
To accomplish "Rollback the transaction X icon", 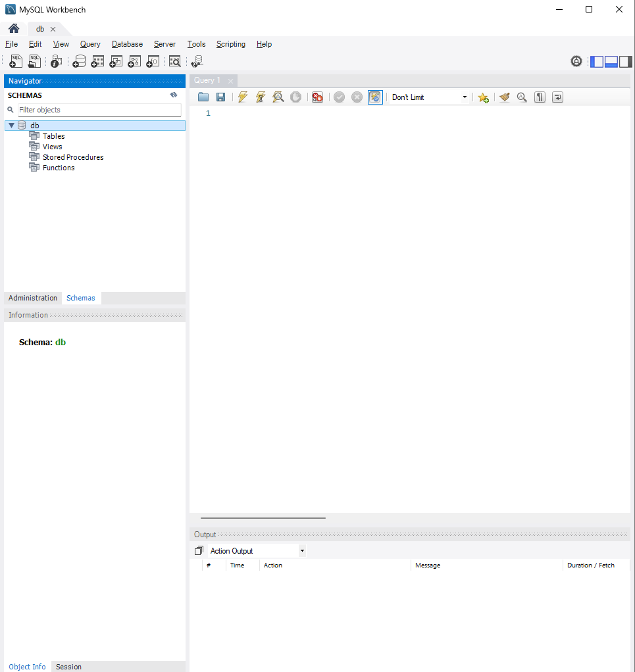I will coord(357,97).
